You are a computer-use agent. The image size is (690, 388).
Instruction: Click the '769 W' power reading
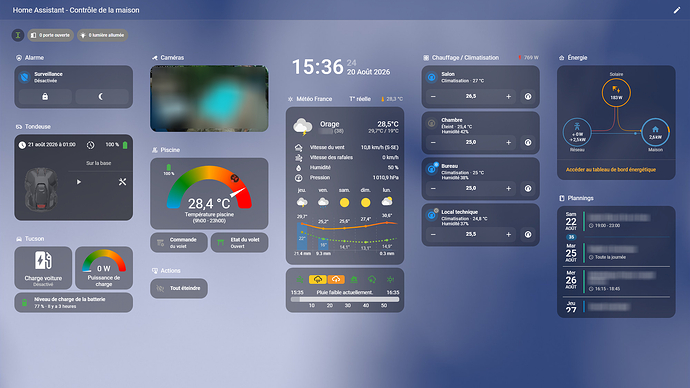pos(529,58)
